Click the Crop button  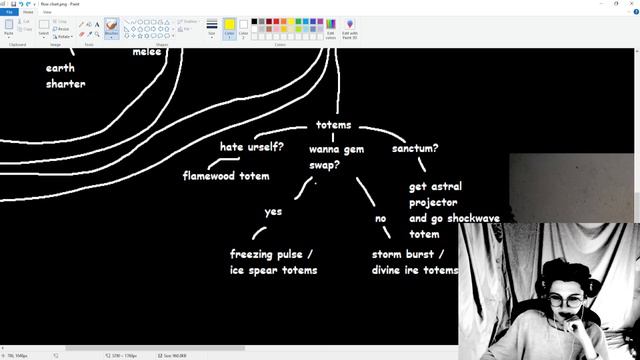(x=60, y=21)
